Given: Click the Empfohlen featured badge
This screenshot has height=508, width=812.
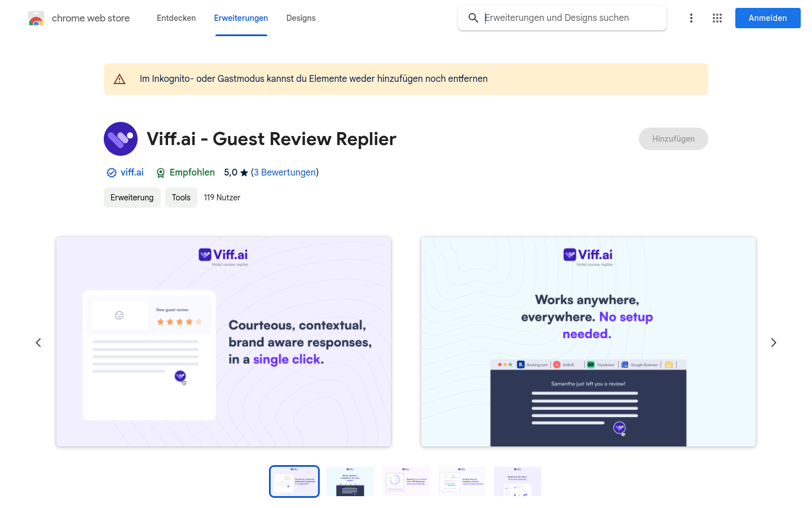Looking at the screenshot, I should click(x=186, y=173).
